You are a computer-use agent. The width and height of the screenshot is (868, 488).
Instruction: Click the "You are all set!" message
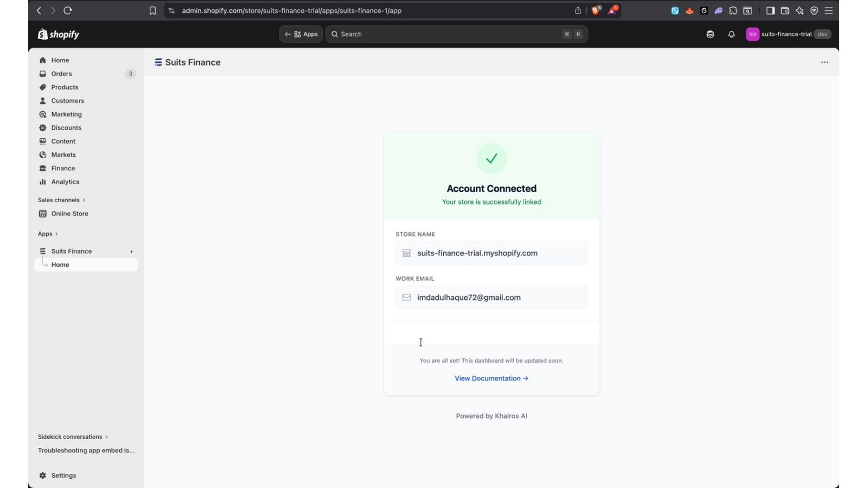(x=492, y=361)
